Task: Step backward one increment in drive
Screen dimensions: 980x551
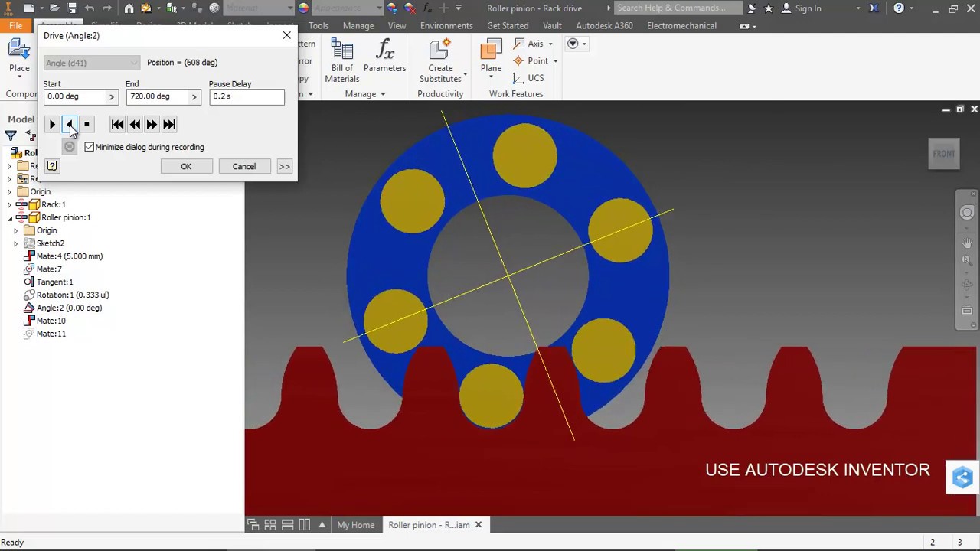Action: pos(135,124)
